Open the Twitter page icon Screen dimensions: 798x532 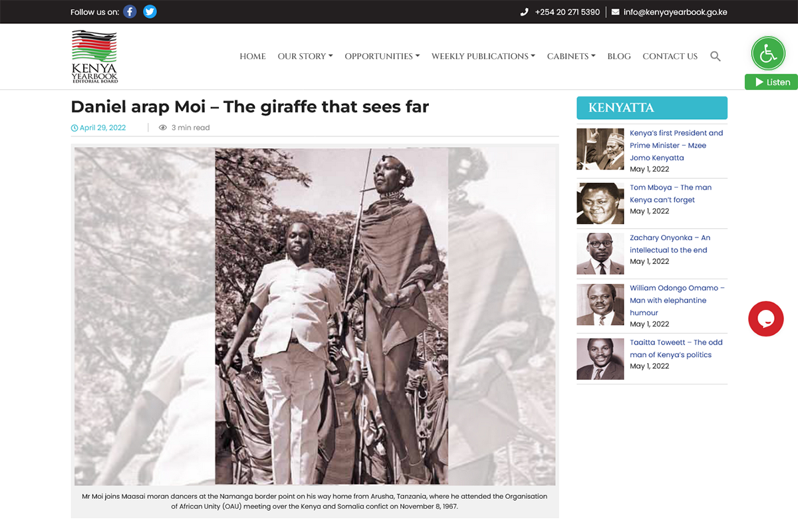(x=150, y=11)
